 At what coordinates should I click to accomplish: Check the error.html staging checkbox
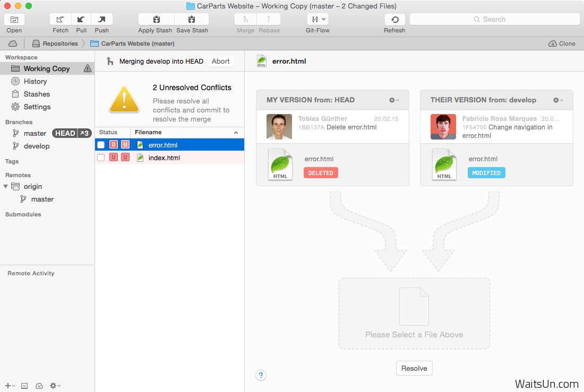pyautogui.click(x=101, y=145)
